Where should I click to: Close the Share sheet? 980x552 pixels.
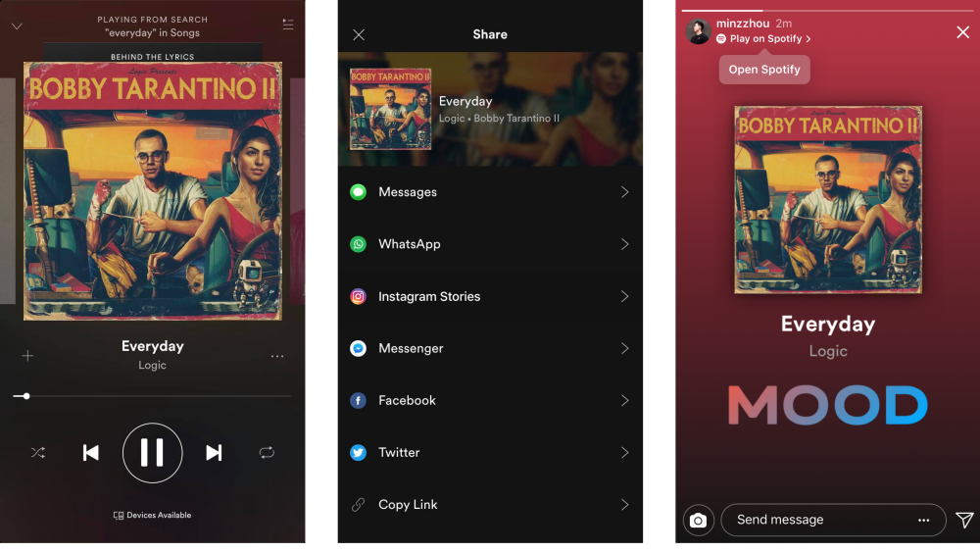358,34
